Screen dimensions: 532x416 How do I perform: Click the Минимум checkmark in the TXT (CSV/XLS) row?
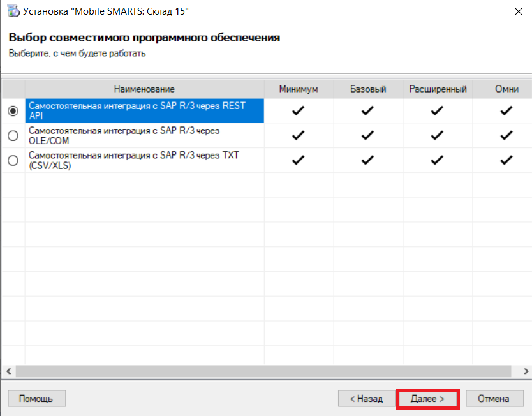click(299, 160)
